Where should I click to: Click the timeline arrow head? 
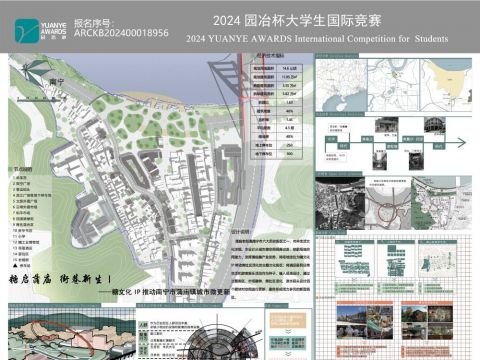pos(461,143)
